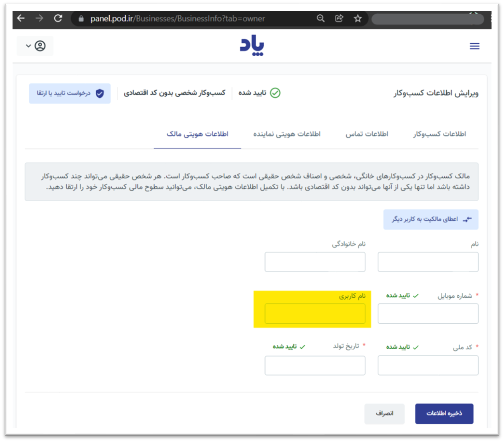Viewport: 504px width, 442px height.
Task: Click the green تایید شده check circle icon
Action: tap(275, 93)
